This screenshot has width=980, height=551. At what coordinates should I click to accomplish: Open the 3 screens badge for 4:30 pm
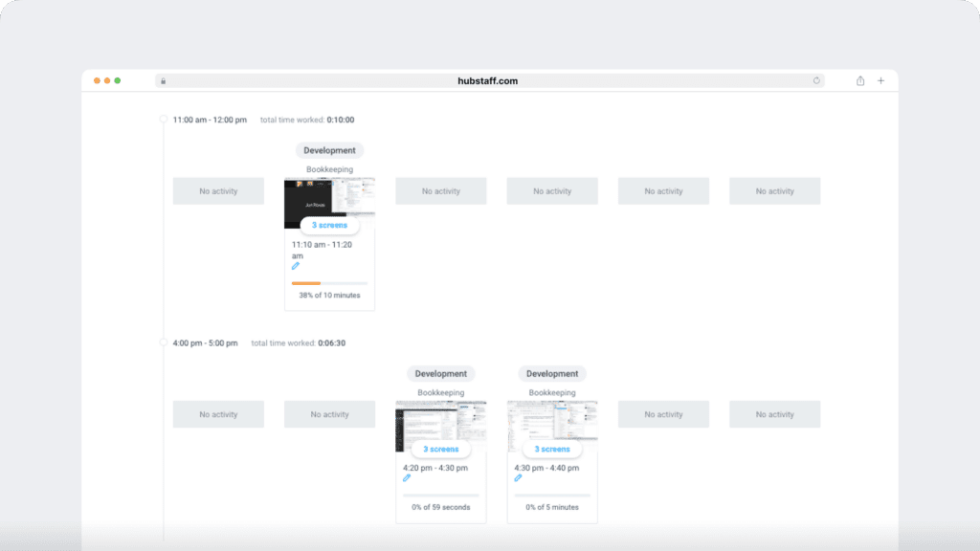point(552,450)
